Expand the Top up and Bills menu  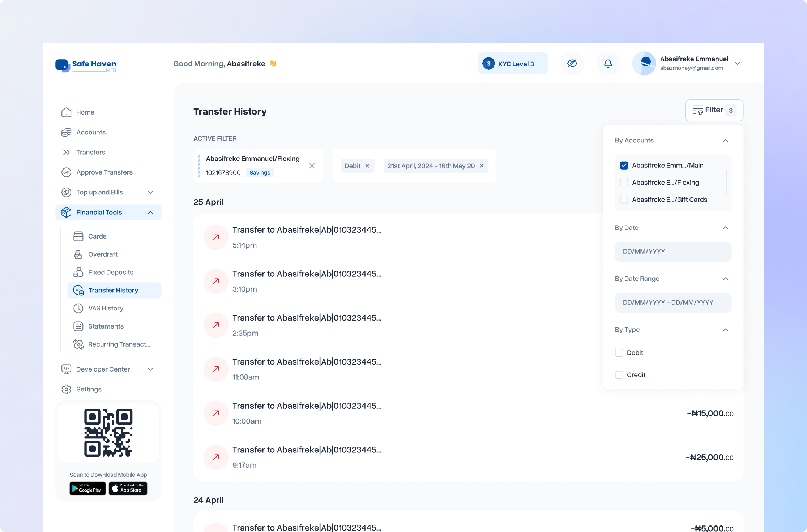150,192
